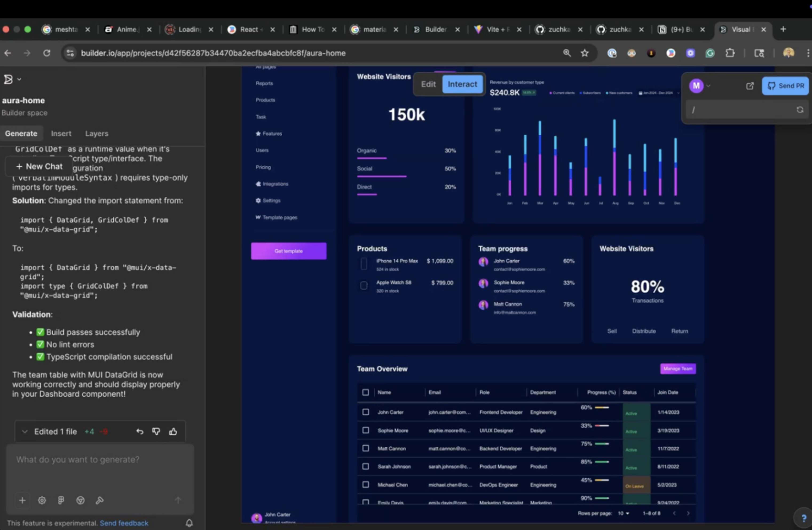Check the checkbox next to Sophie Moore's row
Screen dimensions: 812x530
coord(365,430)
